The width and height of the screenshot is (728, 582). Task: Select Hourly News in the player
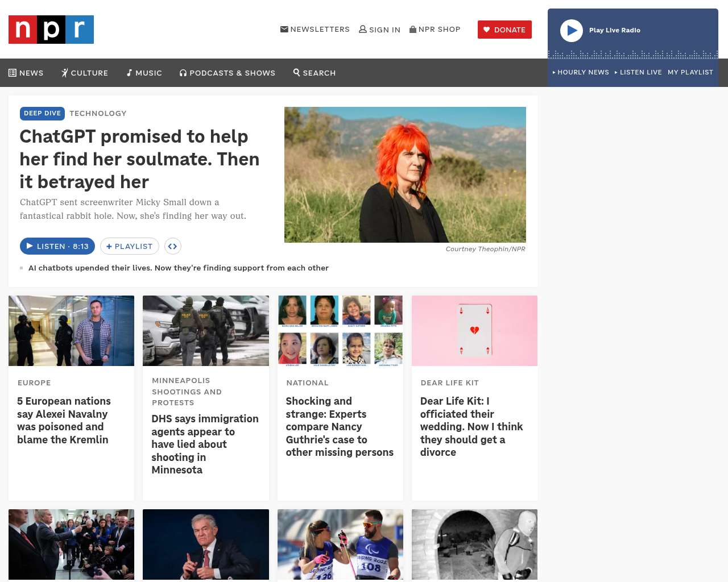click(x=581, y=72)
